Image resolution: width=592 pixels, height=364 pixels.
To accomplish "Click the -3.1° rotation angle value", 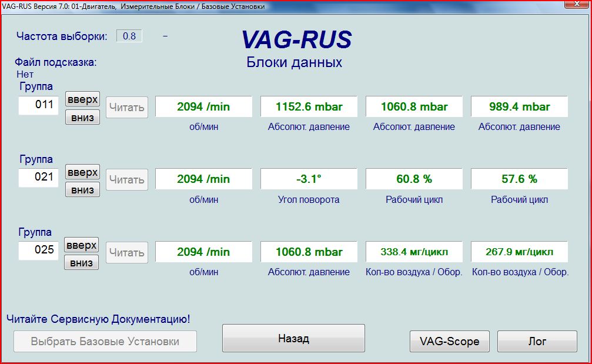I will [309, 179].
